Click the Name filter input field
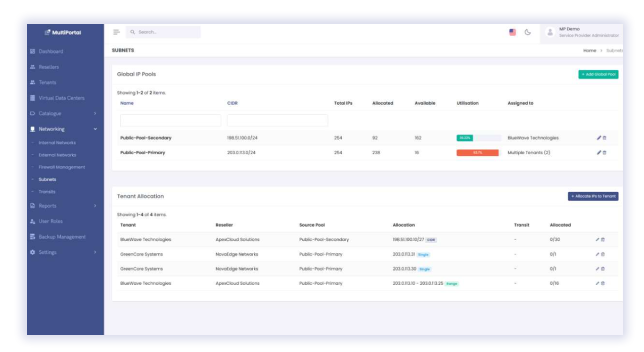Screen dimensions: 644x352 pyautogui.click(x=170, y=120)
